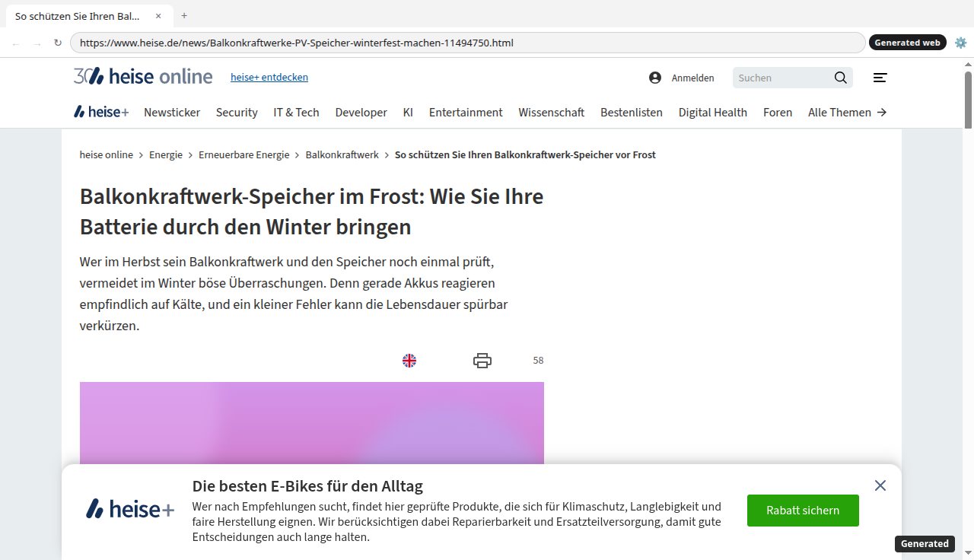
Task: Open the Wissenschaft section
Action: coord(552,112)
